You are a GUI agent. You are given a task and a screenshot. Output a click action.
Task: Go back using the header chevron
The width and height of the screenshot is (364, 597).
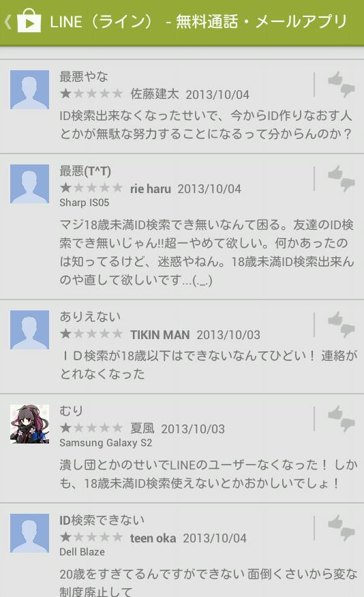(7, 22)
